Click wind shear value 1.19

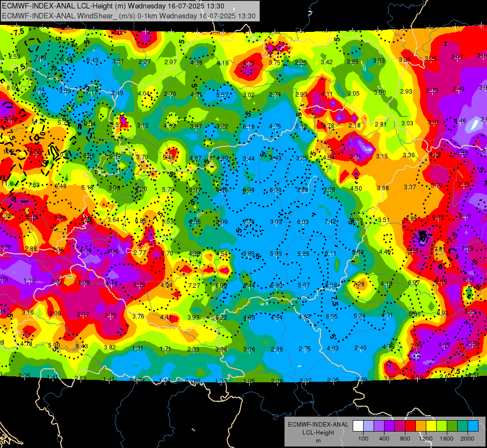pos(29,281)
